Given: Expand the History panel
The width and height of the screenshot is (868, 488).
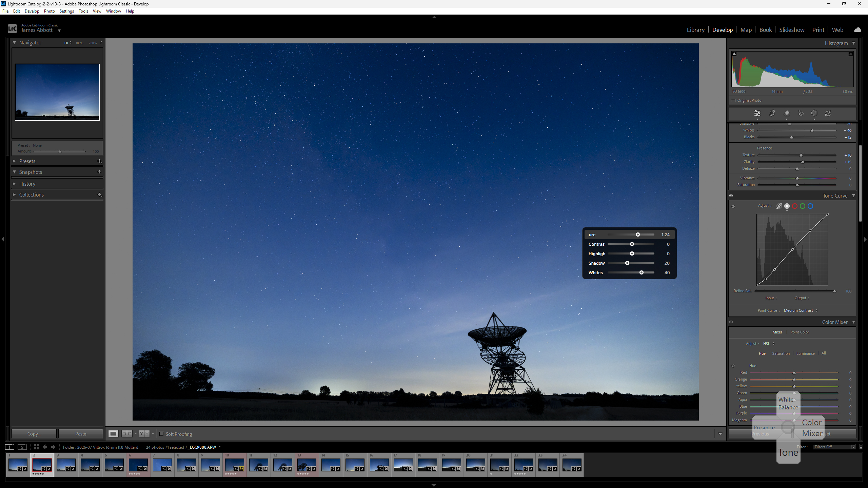Looking at the screenshot, I should 14,184.
